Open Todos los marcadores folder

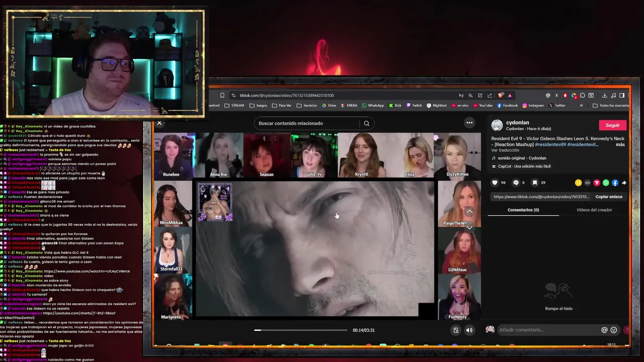tap(611, 106)
